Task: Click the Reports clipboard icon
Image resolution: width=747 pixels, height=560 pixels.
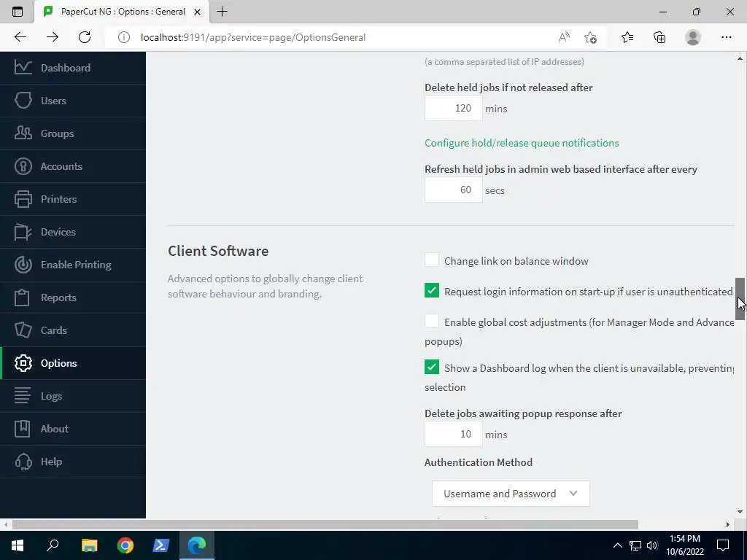Action: pos(23,297)
